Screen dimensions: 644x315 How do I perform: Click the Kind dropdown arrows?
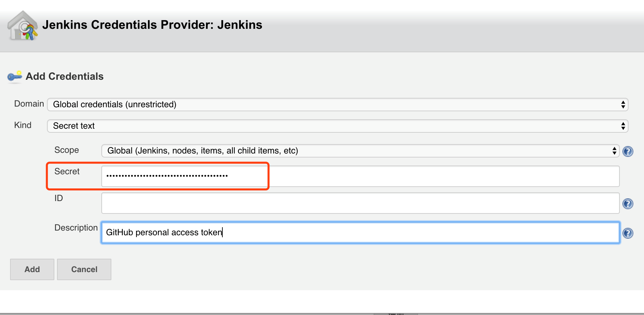tap(623, 126)
